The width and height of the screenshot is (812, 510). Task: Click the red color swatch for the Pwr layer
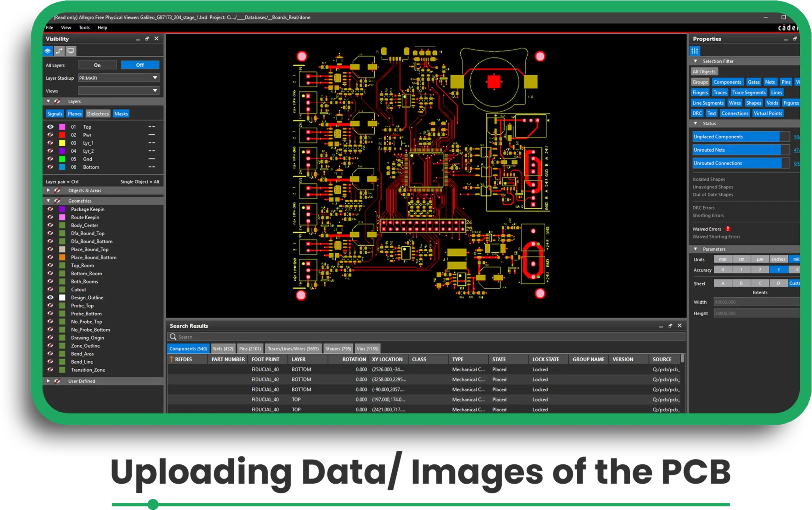pyautogui.click(x=62, y=135)
